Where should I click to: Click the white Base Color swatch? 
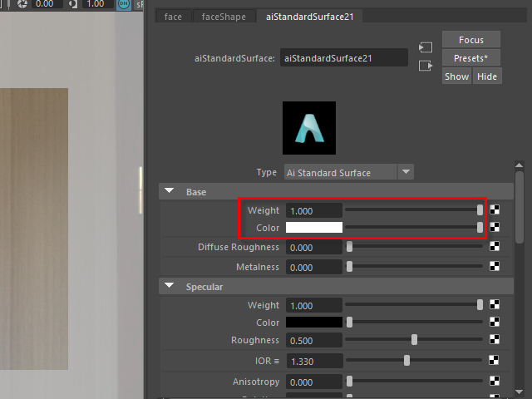[x=314, y=228]
